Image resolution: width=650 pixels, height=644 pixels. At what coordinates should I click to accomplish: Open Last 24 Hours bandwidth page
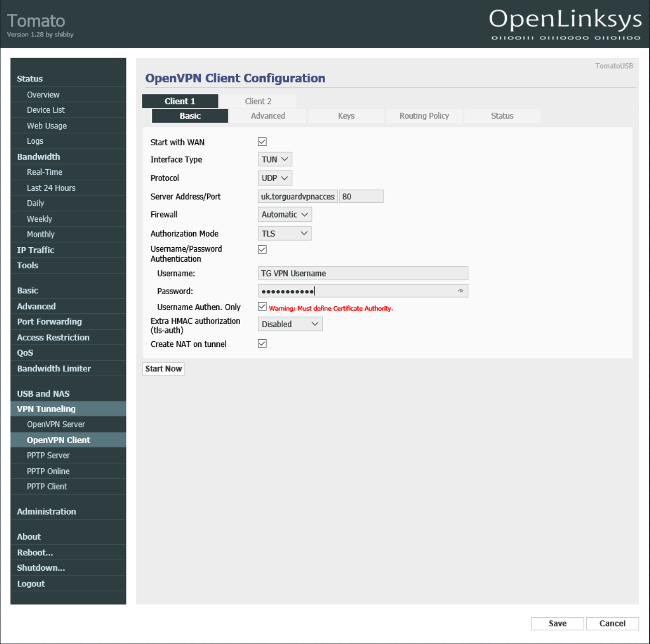(68, 188)
